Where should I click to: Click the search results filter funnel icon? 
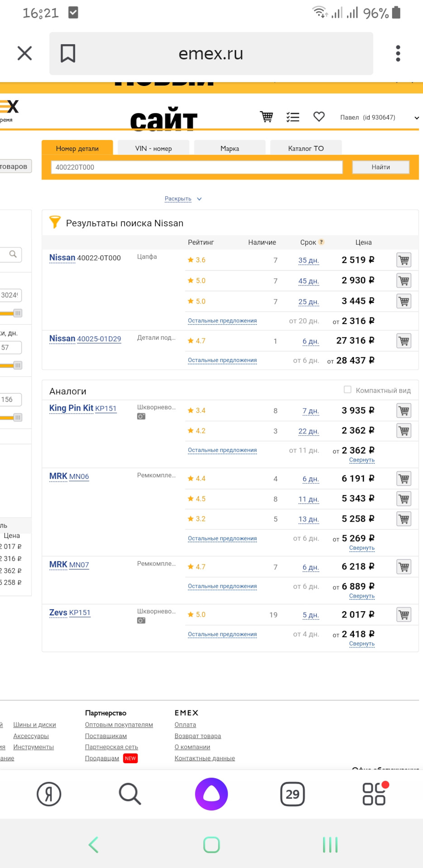click(x=55, y=222)
